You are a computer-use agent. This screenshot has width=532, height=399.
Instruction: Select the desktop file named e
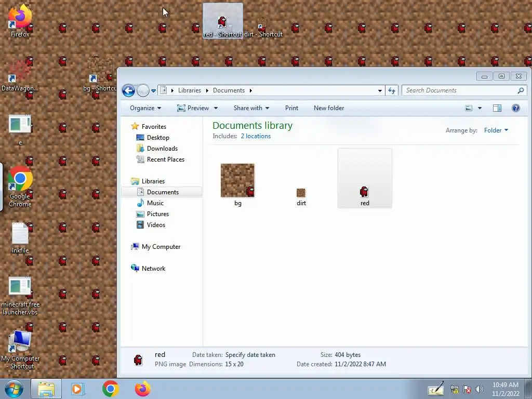[x=20, y=129]
